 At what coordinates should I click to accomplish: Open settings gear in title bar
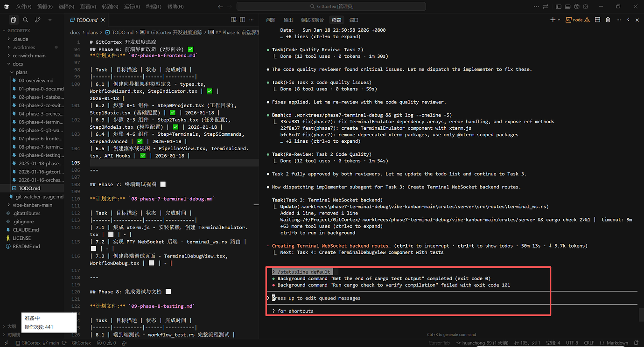585,7
